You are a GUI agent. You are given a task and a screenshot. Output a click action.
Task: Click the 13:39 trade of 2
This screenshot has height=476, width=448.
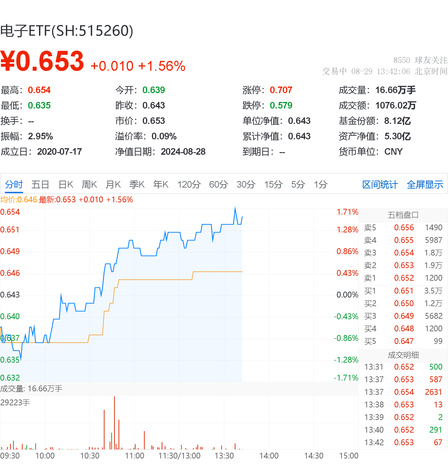click(403, 417)
